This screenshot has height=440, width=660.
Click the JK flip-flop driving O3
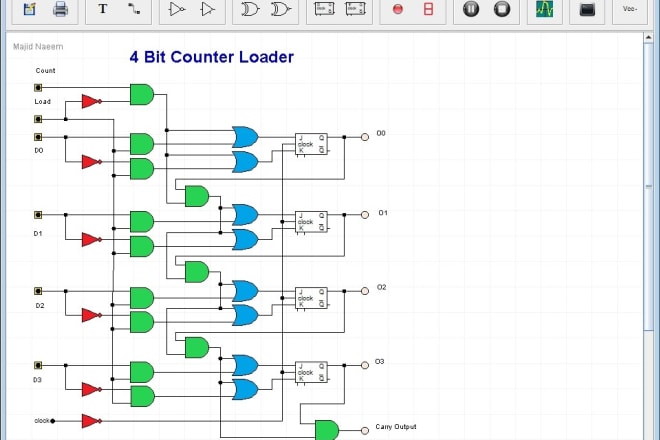click(311, 372)
